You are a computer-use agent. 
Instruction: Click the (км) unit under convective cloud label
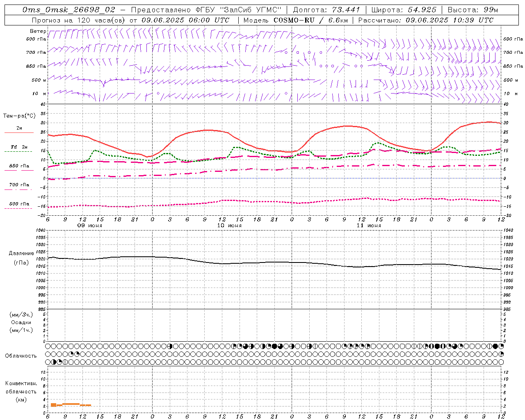(21, 399)
